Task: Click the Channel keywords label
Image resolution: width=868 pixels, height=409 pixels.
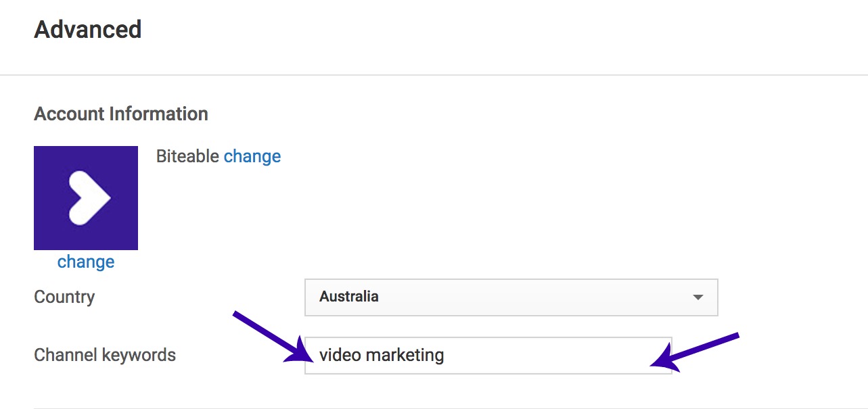Action: click(x=105, y=354)
